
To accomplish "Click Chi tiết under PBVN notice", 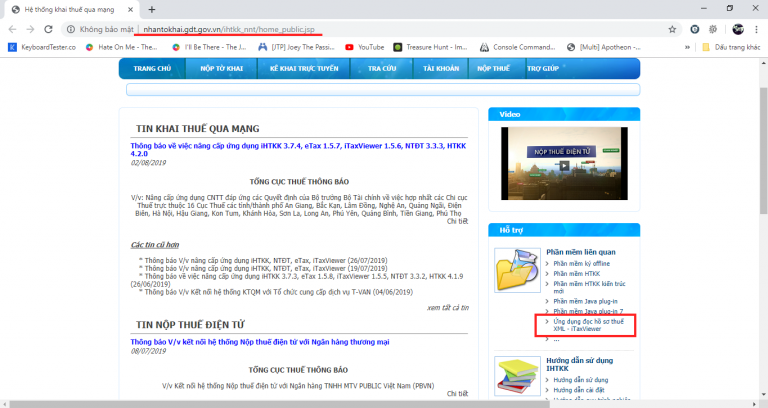I will [x=457, y=393].
